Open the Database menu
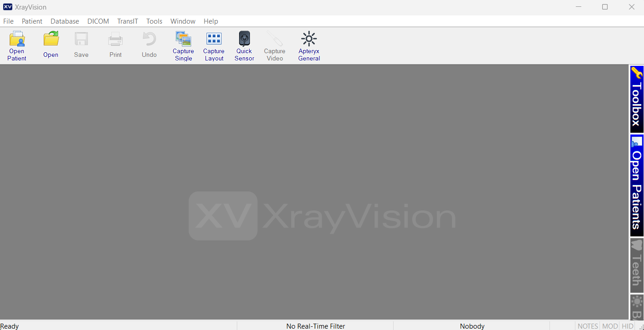The image size is (644, 330). point(65,21)
